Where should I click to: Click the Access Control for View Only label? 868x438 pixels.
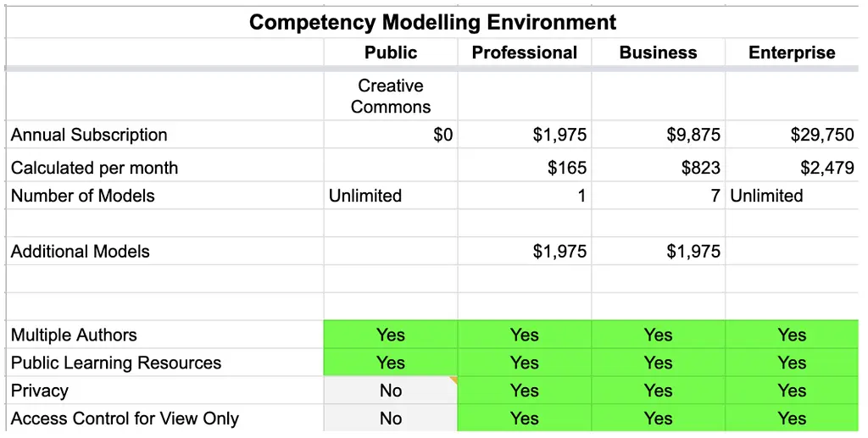point(125,419)
